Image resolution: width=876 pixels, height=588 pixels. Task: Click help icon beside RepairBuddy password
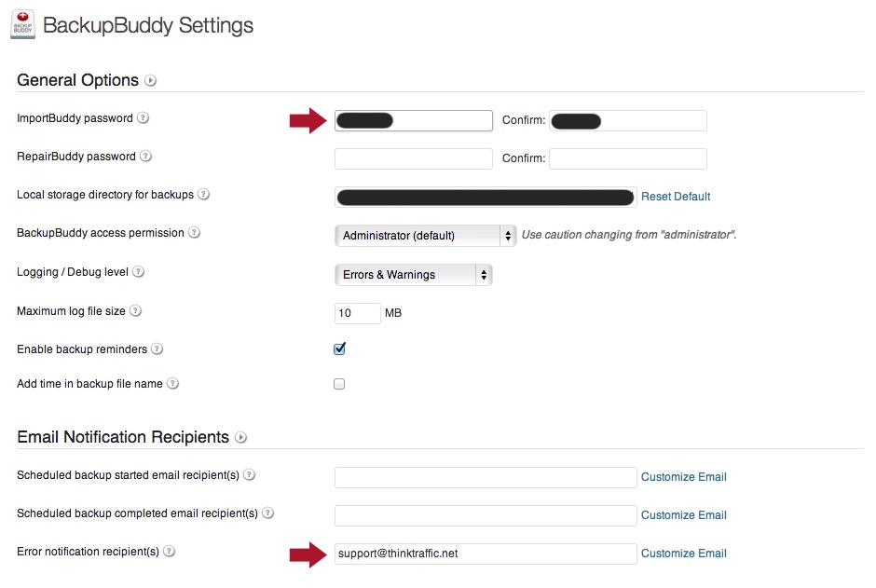(x=145, y=157)
